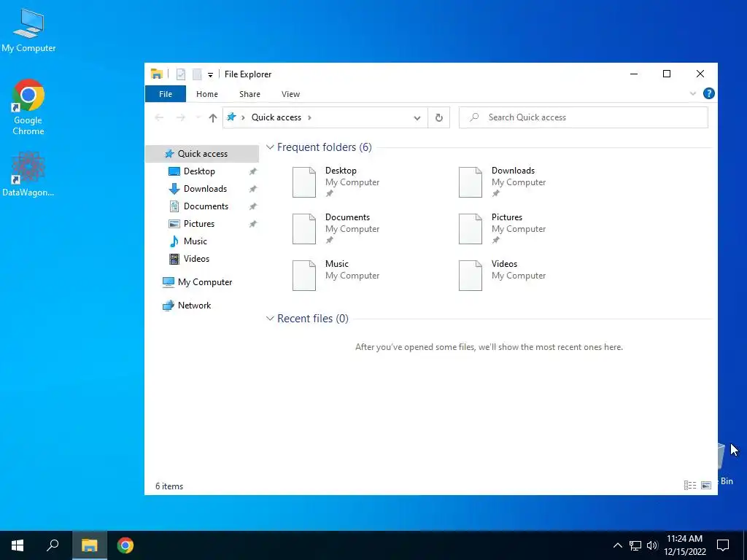Click Quick access breadcrumb in address bar
This screenshot has width=747, height=560.
tap(276, 117)
